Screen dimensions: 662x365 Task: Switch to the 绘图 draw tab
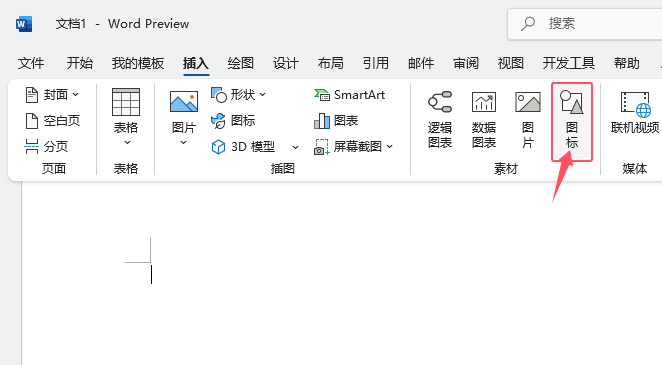241,63
